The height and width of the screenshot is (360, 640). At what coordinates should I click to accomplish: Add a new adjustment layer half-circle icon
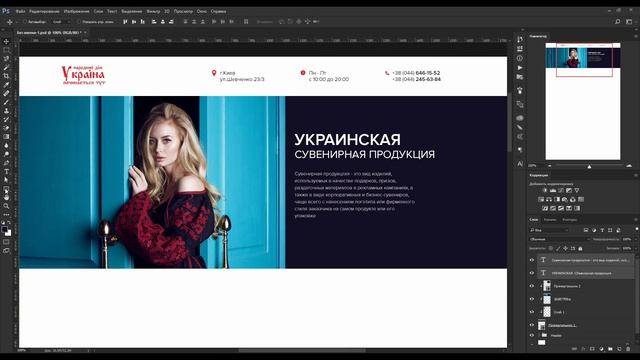pos(601,349)
